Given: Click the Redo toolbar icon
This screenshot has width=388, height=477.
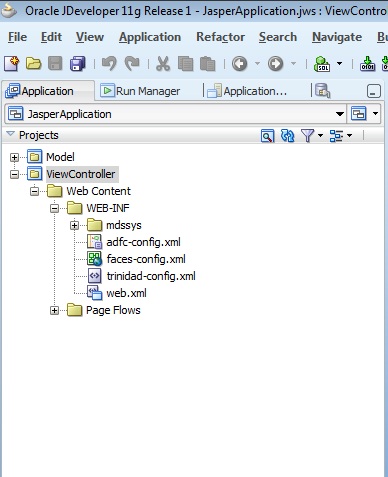Looking at the screenshot, I should (x=132, y=63).
